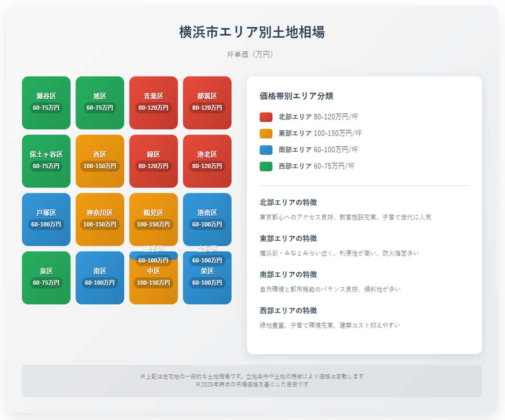This screenshot has height=420, width=505.
Task: Click the orange 東部エリア legend swatch
Action: (266, 134)
